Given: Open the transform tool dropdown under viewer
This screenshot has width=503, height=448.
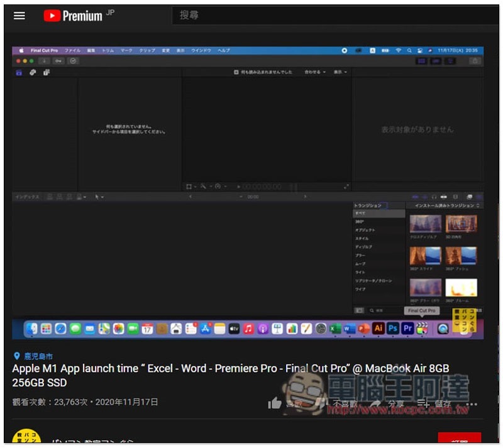Looking at the screenshot, I should tap(191, 187).
